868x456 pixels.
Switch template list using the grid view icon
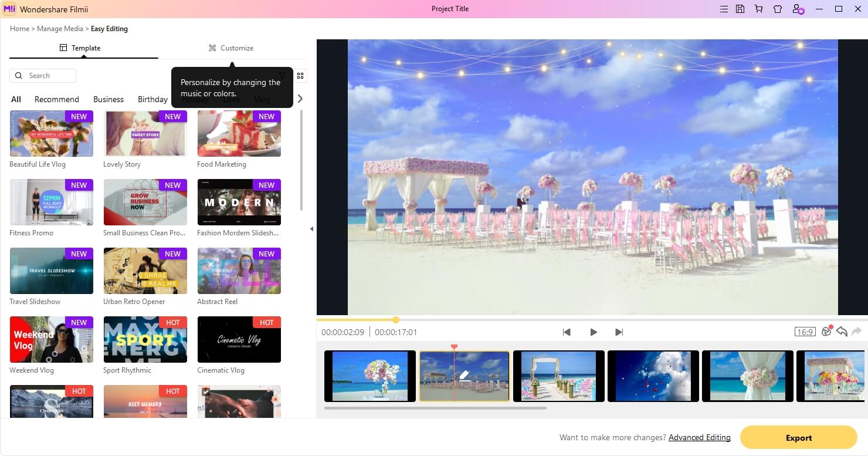click(300, 76)
